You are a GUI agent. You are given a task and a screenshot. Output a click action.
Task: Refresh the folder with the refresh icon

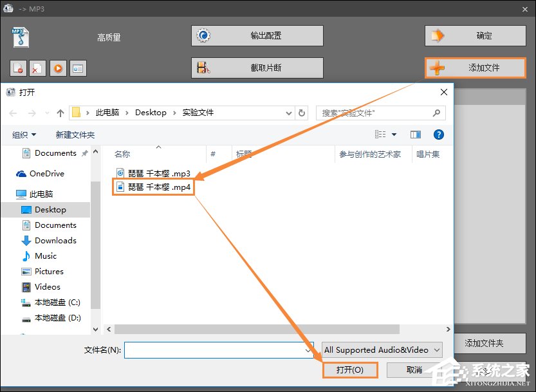[302, 113]
